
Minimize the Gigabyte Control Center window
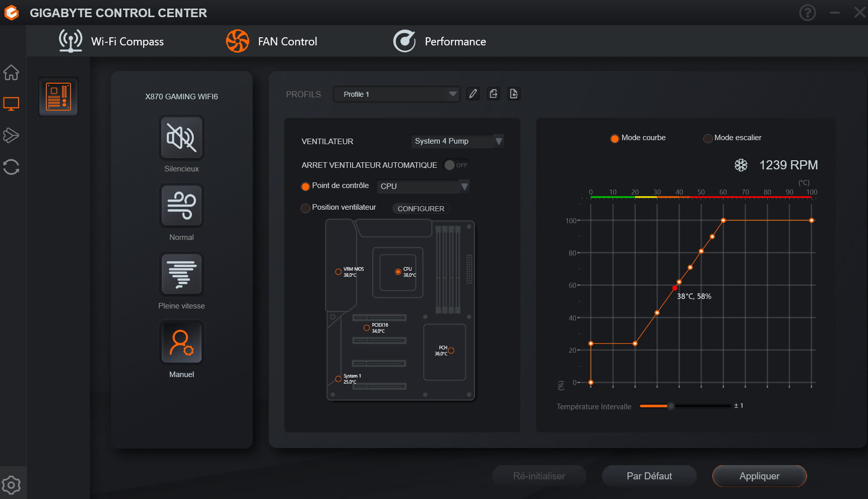coord(835,13)
